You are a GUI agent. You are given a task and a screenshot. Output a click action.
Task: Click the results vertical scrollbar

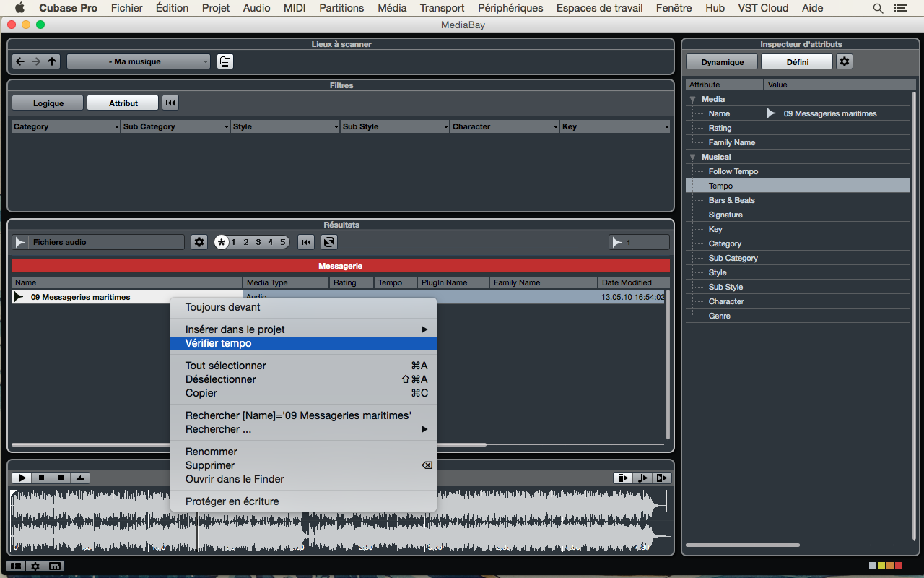pos(668,365)
